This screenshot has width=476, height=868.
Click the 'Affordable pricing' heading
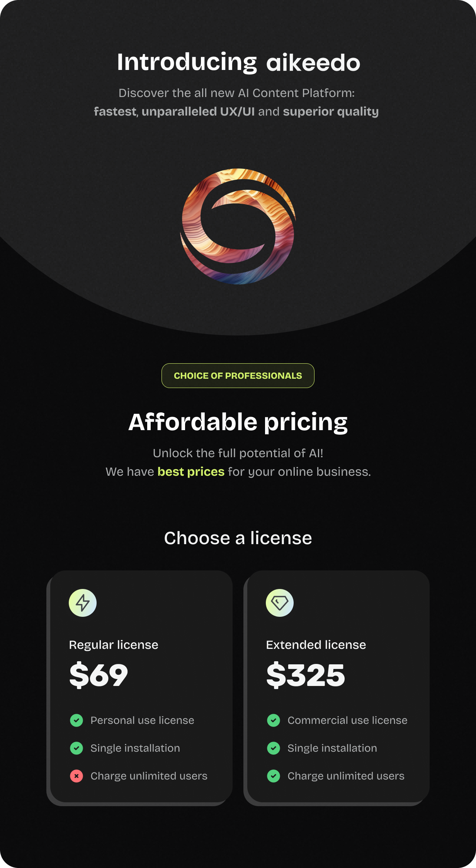[x=238, y=422]
